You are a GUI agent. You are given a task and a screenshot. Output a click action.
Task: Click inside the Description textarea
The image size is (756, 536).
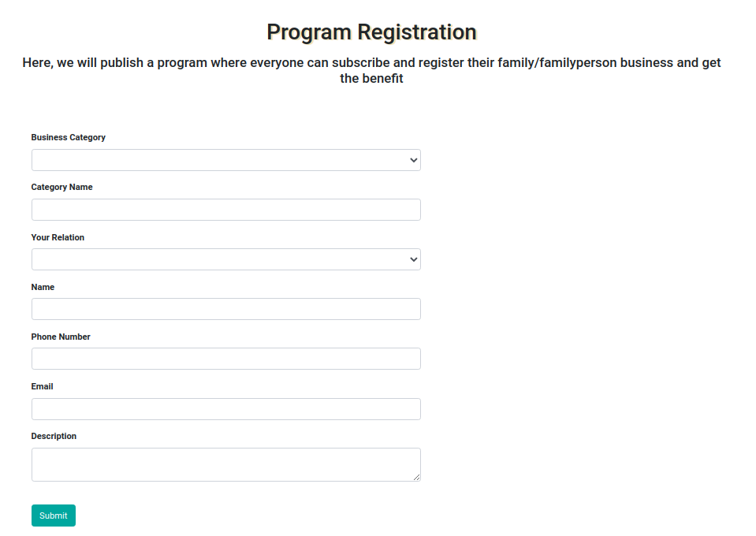225,464
